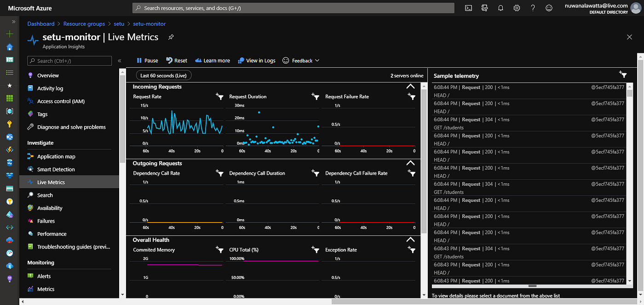Image resolution: width=644 pixels, height=305 pixels.
Task: Add filter to Commited Memory chart
Action: tap(219, 249)
